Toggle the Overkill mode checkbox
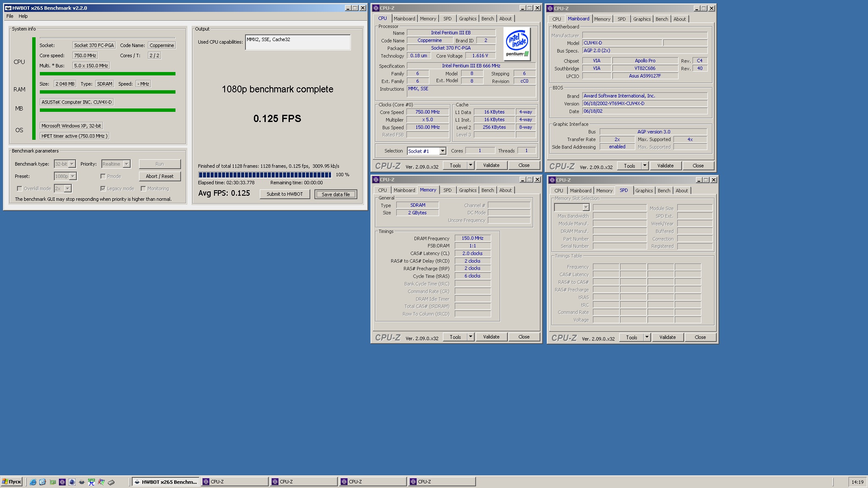This screenshot has width=868, height=488. point(19,189)
